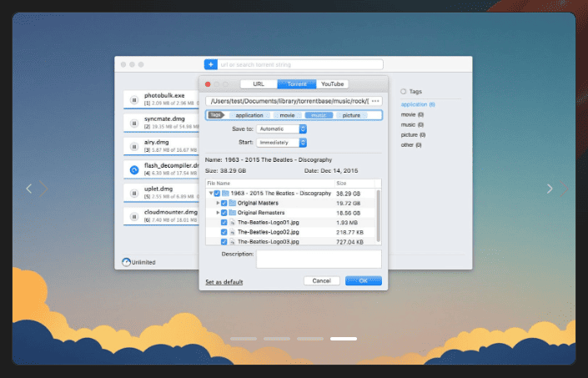Viewport: 588px width, 378px height.
Task: Close the torrent dialog with red button
Action: (x=208, y=84)
